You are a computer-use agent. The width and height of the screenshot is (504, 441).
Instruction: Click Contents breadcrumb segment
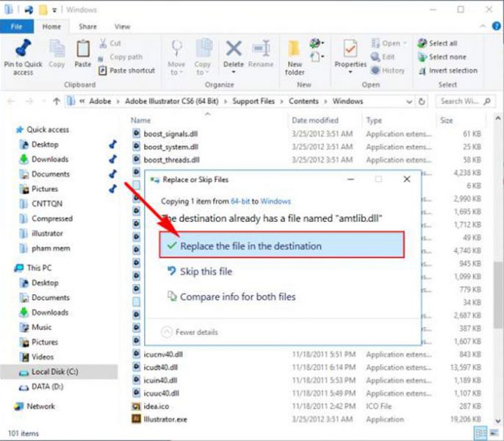[303, 101]
